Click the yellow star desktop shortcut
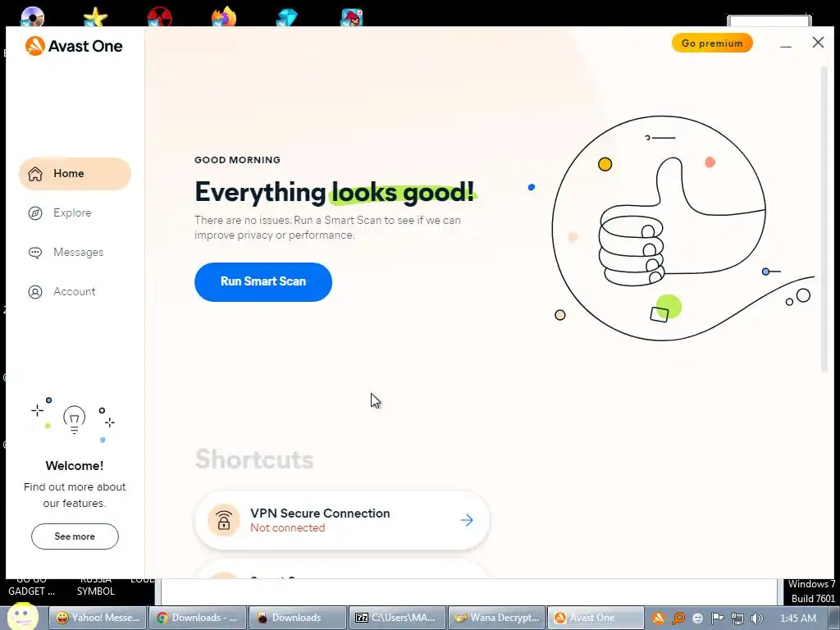This screenshot has height=630, width=840. (x=95, y=16)
